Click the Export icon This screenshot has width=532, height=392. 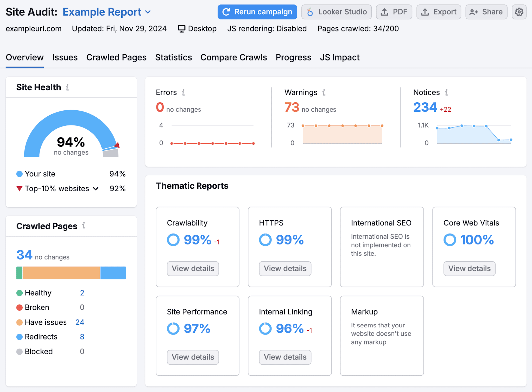pyautogui.click(x=425, y=12)
